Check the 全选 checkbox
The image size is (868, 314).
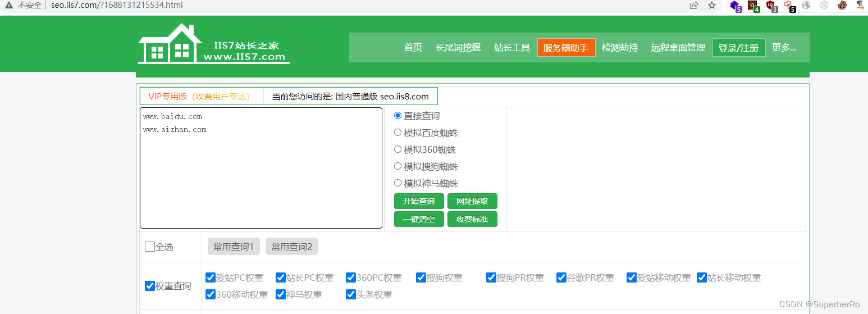pos(150,247)
